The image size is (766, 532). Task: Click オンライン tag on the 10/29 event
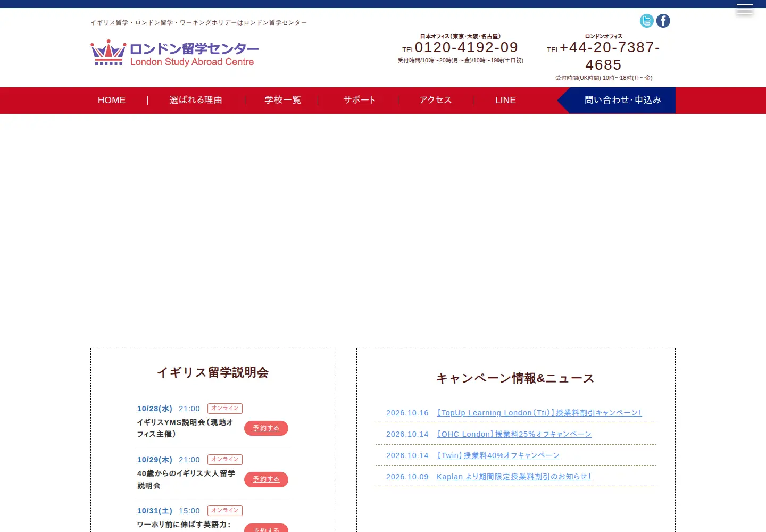tap(225, 460)
